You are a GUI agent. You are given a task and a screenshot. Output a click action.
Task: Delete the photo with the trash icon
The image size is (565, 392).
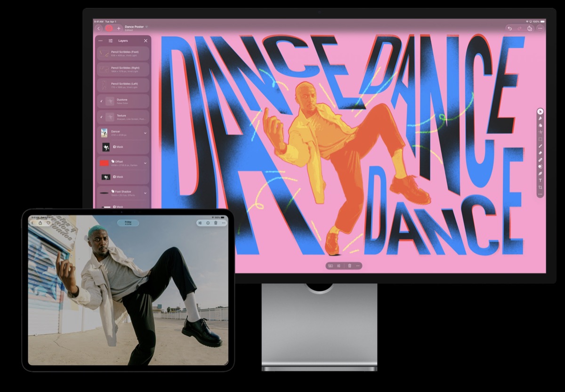click(216, 223)
